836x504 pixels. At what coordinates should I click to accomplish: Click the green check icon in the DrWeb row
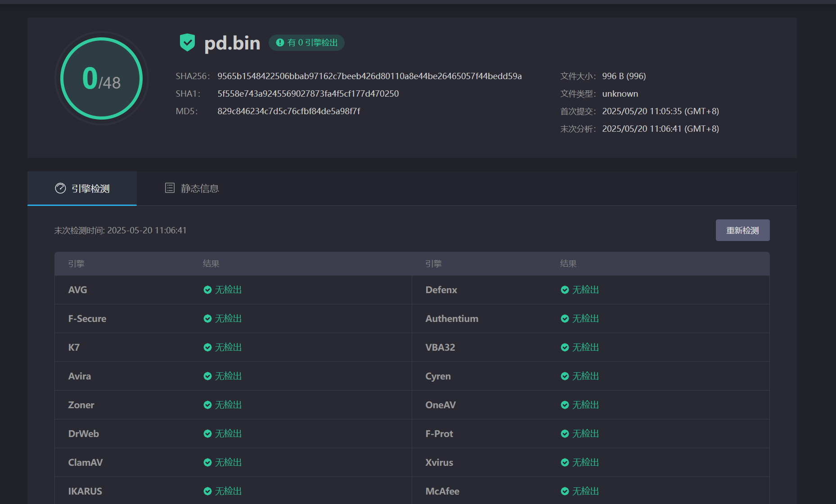207,434
